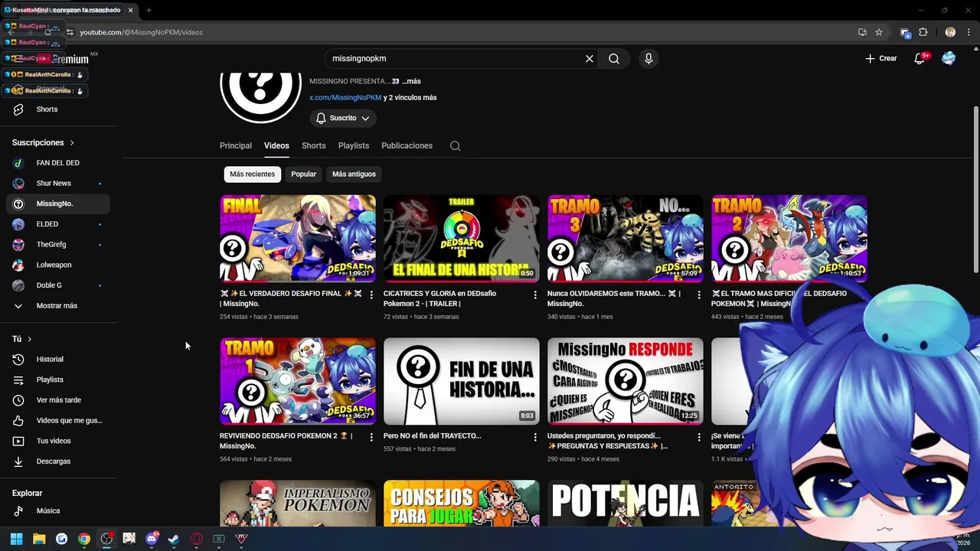This screenshot has width=980, height=551.
Task: Switch to the Principal tab
Action: pyautogui.click(x=236, y=145)
